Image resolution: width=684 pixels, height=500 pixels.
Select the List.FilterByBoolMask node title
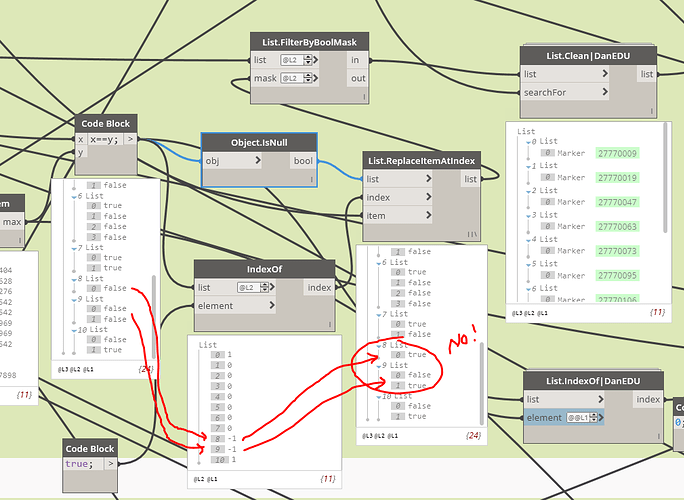pos(309,42)
